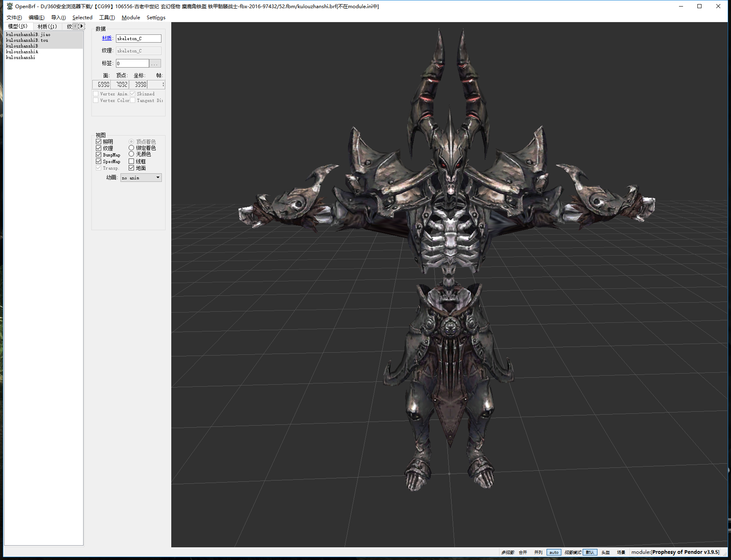Toggle the Vertex Color checkbox
This screenshot has width=731, height=560.
point(96,100)
